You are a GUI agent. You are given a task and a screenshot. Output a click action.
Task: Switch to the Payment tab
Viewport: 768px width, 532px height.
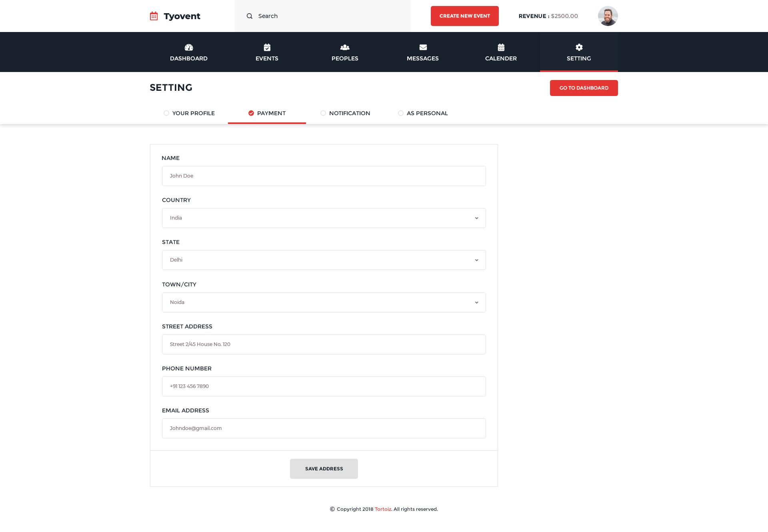coord(267,113)
